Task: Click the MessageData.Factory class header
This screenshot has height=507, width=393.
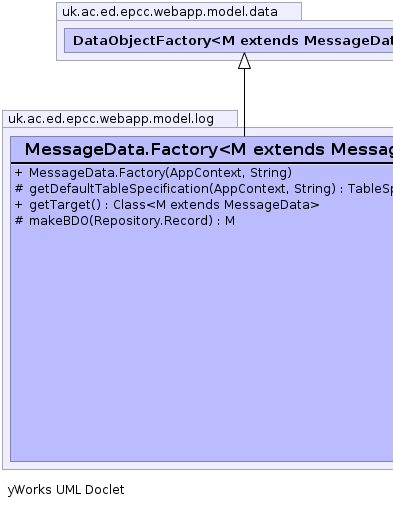Action: click(202, 149)
